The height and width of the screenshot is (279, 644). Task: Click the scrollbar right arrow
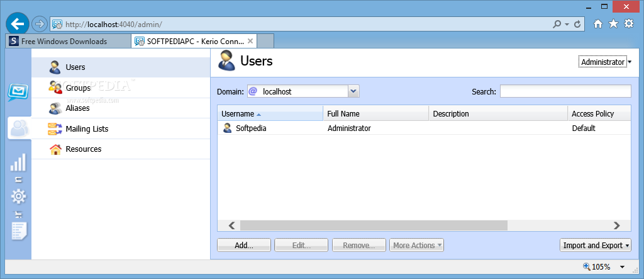point(616,225)
